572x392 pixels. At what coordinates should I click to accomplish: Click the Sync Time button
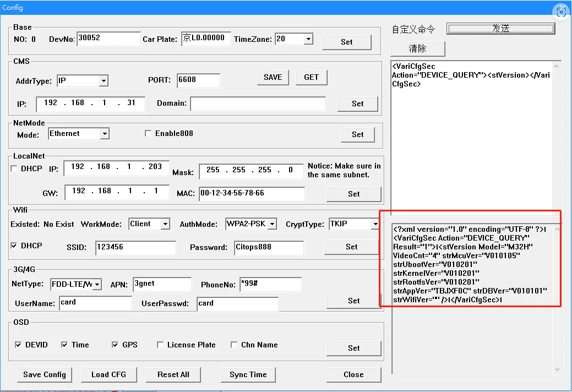[x=248, y=374]
